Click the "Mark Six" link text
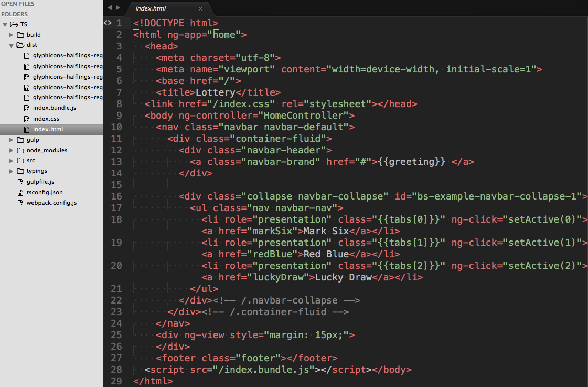This screenshot has width=588, height=387. [x=326, y=231]
